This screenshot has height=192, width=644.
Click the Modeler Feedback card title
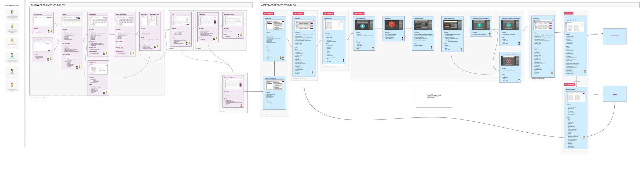coord(571,89)
